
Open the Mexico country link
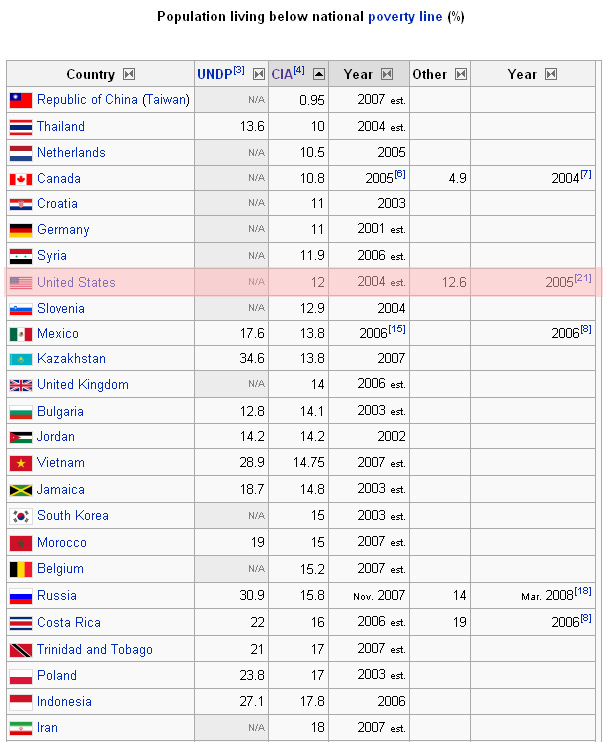pyautogui.click(x=58, y=334)
